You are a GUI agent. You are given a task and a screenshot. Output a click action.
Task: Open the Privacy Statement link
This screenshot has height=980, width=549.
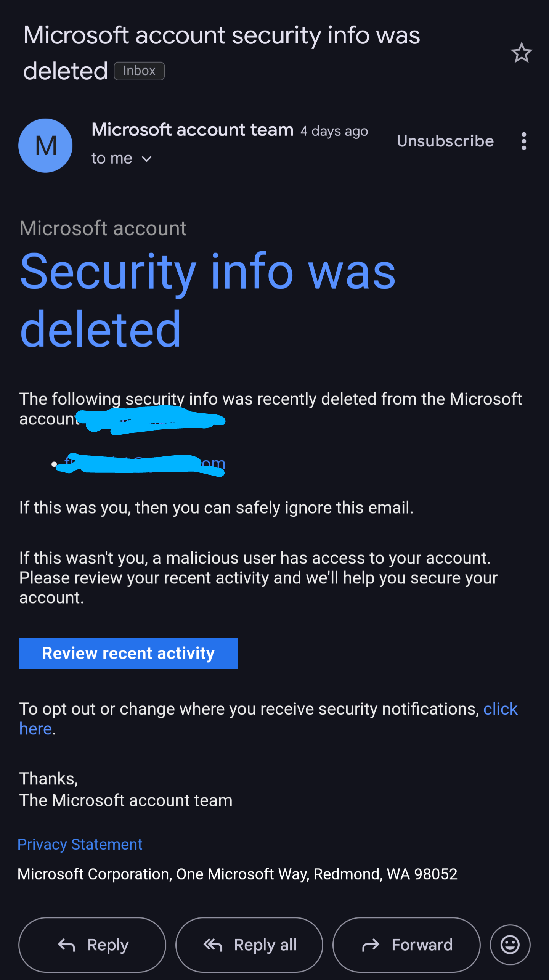[x=80, y=844]
